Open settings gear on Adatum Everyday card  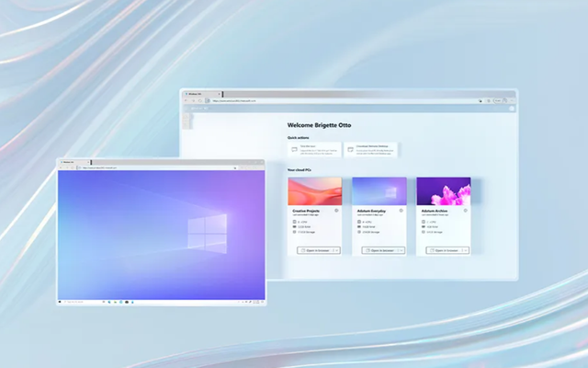[x=401, y=211]
